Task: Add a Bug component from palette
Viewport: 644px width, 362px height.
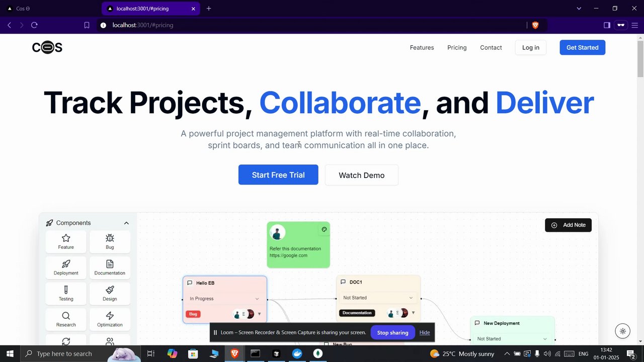Action: (110, 241)
